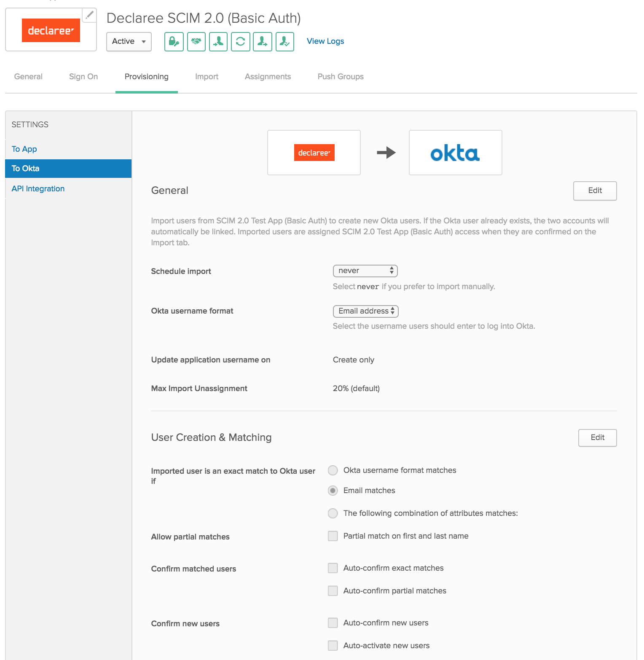644x660 pixels.
Task: Click the lock and key icon
Action: 174,41
